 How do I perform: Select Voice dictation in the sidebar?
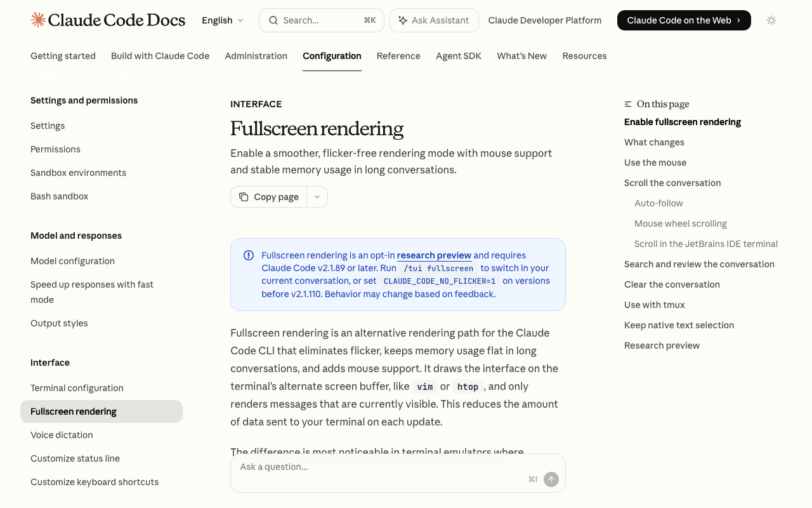click(x=62, y=435)
